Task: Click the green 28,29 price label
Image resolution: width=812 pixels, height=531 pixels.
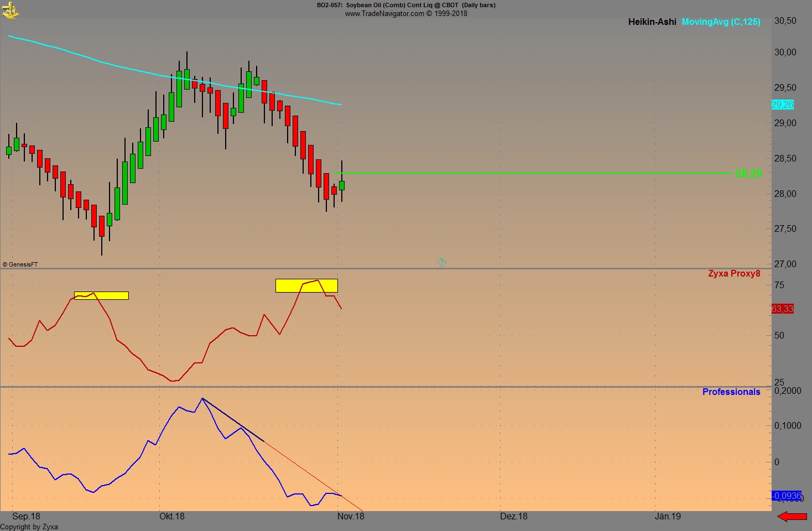Action: point(748,173)
